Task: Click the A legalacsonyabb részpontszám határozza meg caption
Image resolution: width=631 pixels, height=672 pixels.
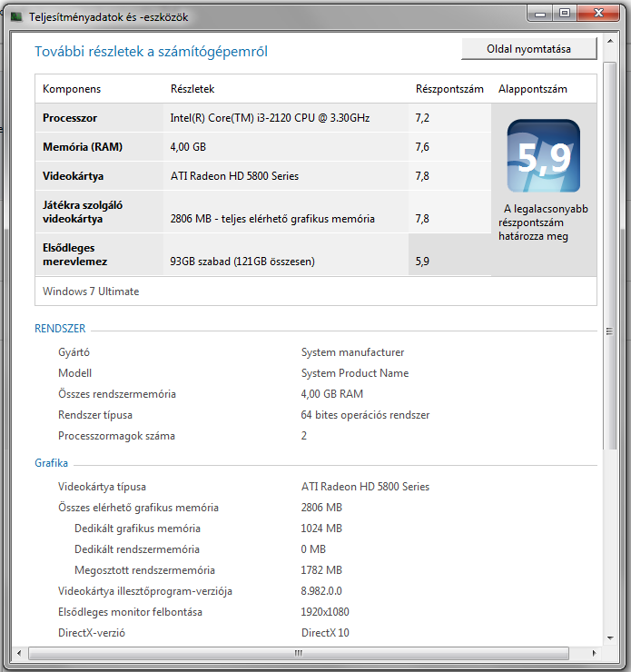Action: pyautogui.click(x=543, y=222)
